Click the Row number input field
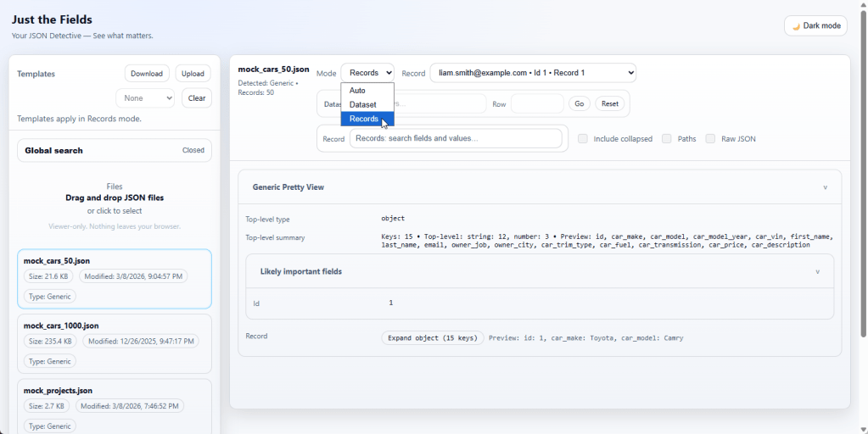868x434 pixels. click(537, 103)
